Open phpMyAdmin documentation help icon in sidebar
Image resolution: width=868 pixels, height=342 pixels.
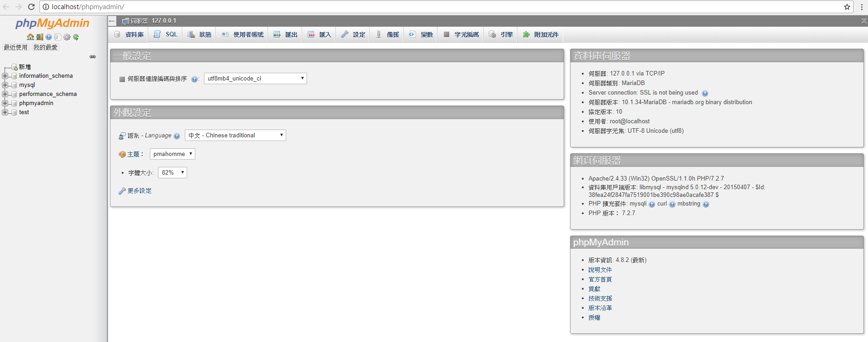pyautogui.click(x=49, y=37)
